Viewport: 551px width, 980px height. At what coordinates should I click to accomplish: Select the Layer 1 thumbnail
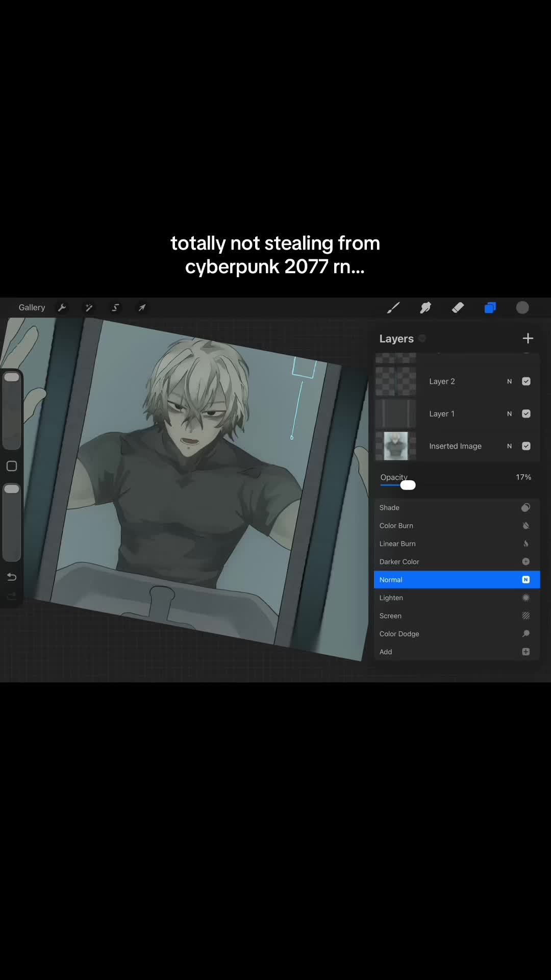coord(396,413)
